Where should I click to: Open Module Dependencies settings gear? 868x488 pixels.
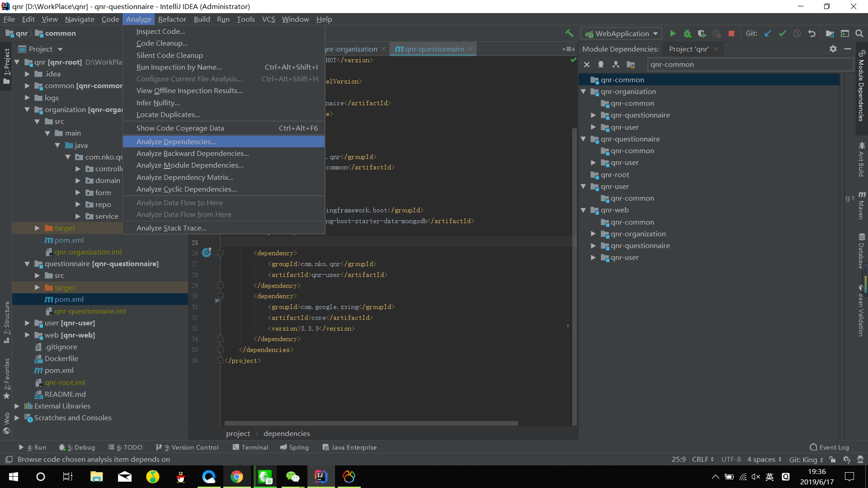click(833, 49)
